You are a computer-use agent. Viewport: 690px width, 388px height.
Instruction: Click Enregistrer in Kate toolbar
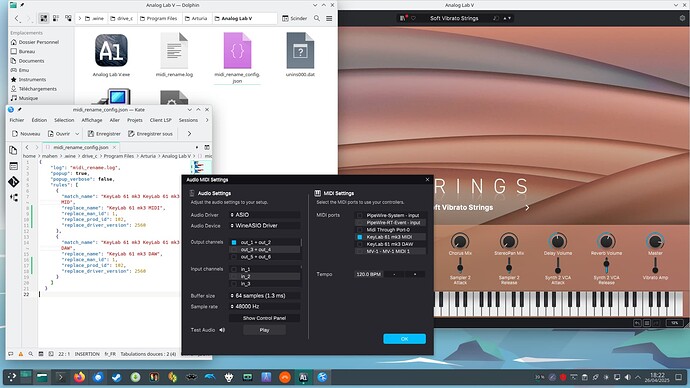pos(104,134)
